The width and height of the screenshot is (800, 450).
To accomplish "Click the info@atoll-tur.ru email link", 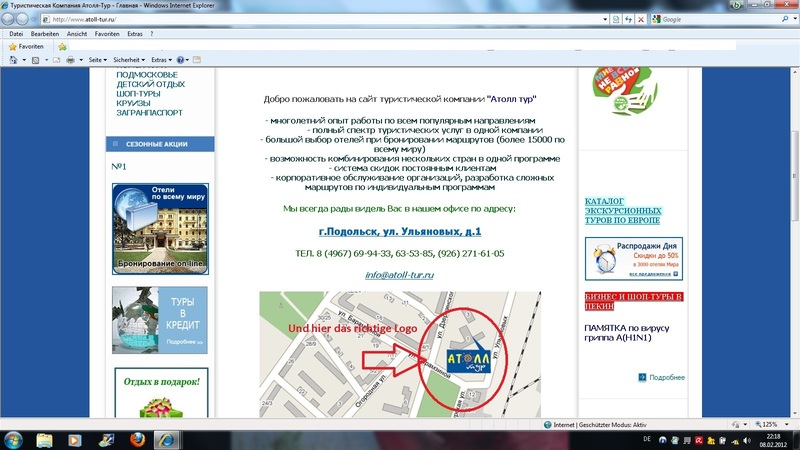I will 399,275.
